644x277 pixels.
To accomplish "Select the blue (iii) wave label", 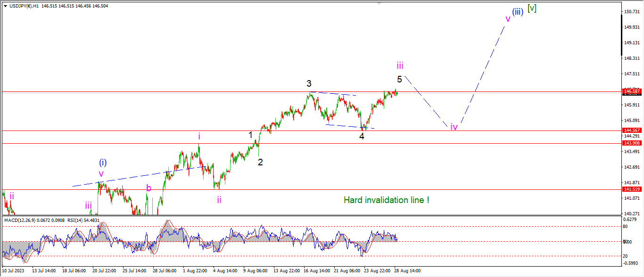I will point(518,12).
